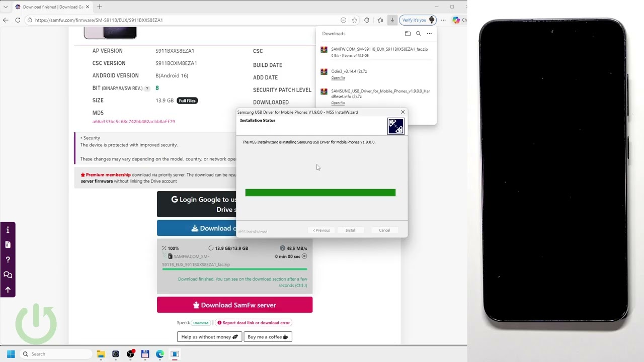This screenshot has height=362, width=644.
Task: Click the BIT help question mark icon
Action: [147, 88]
